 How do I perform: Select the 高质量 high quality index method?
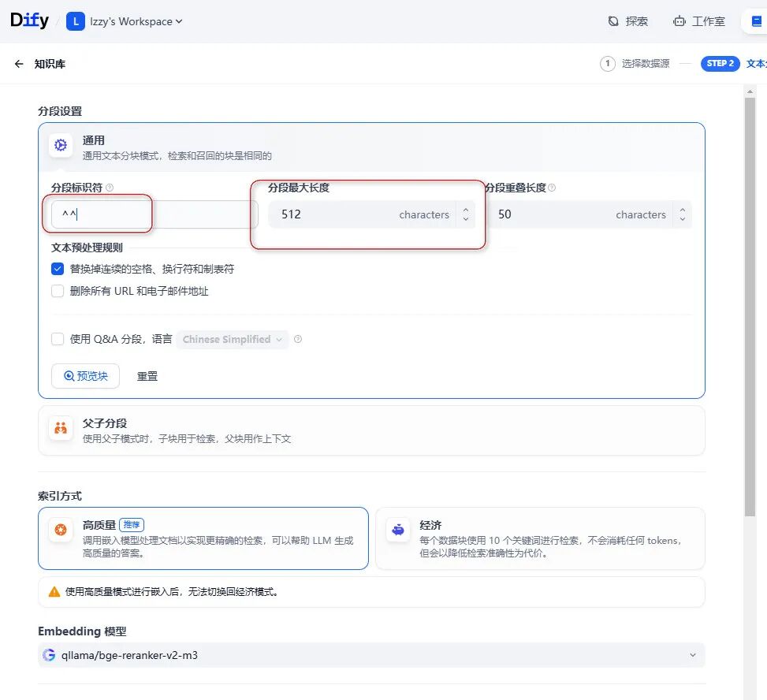tap(203, 538)
